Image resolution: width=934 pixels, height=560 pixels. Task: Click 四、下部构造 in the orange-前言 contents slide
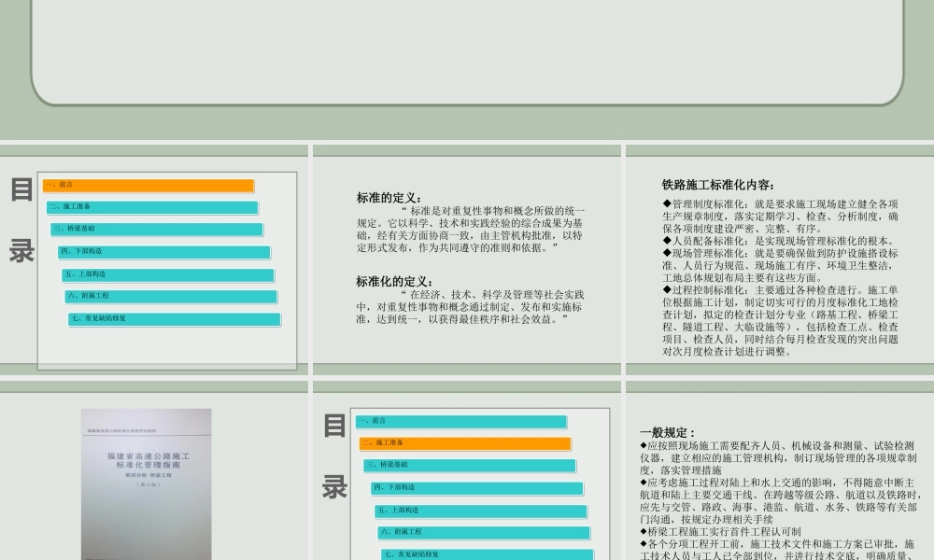[x=164, y=252]
